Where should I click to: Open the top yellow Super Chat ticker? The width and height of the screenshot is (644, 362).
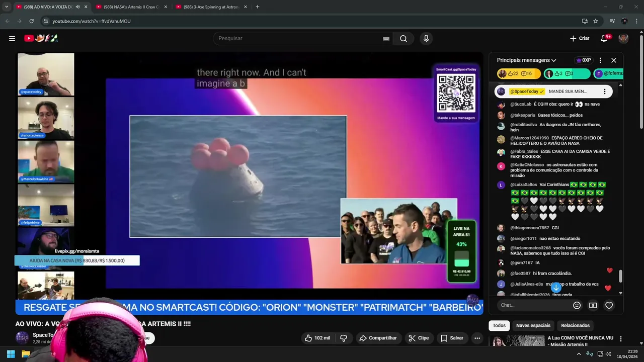pyautogui.click(x=518, y=74)
